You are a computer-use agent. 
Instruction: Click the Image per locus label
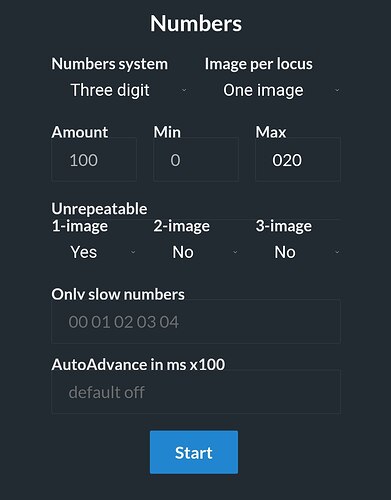pos(259,64)
